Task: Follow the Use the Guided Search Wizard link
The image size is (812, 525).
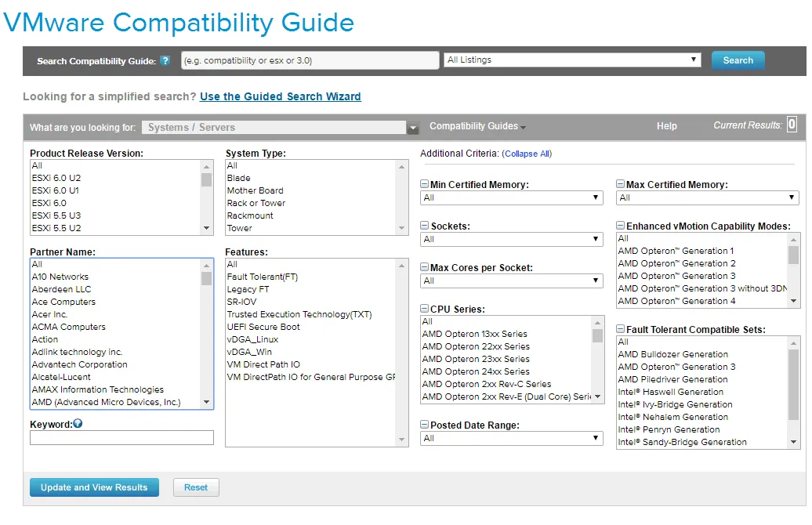Action: coord(280,96)
